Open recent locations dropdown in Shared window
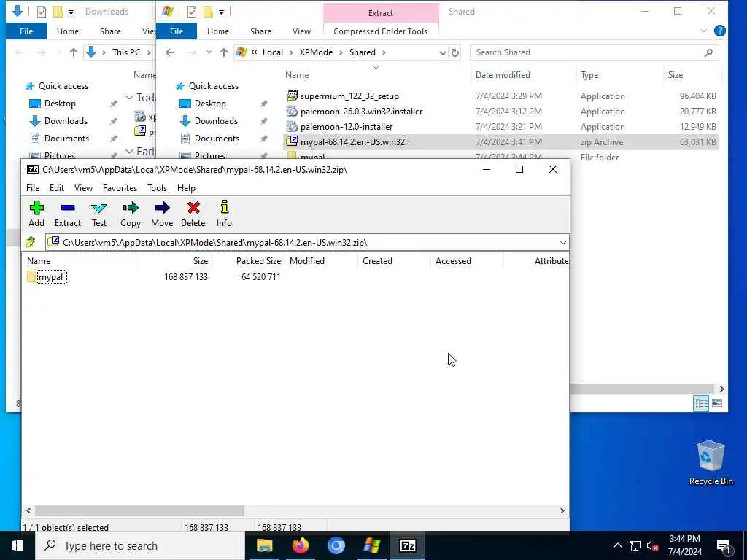747x560 pixels. 209,52
